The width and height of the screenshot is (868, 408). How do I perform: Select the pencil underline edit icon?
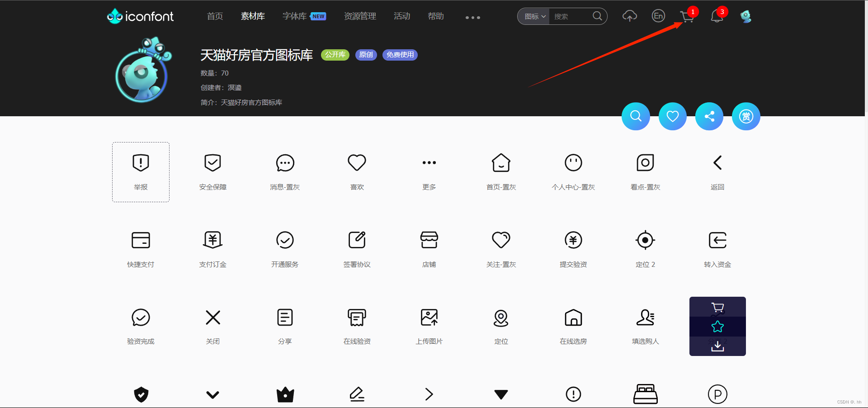click(x=357, y=394)
